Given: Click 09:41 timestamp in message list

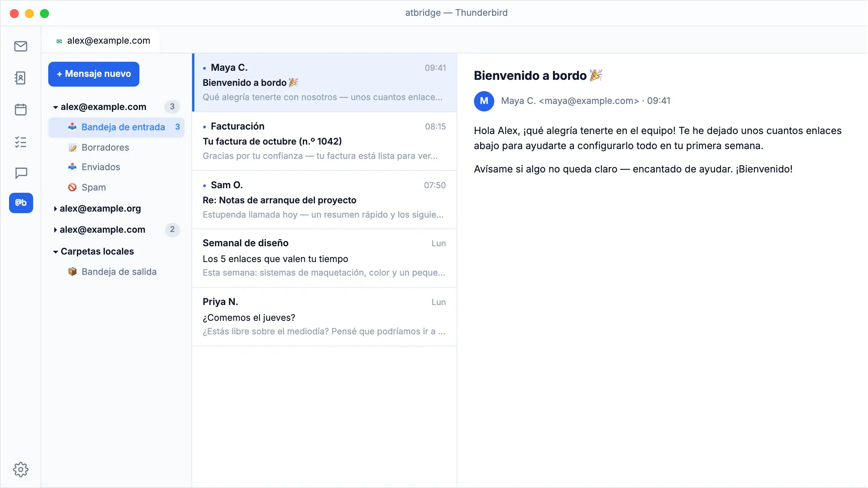Looking at the screenshot, I should tap(436, 68).
